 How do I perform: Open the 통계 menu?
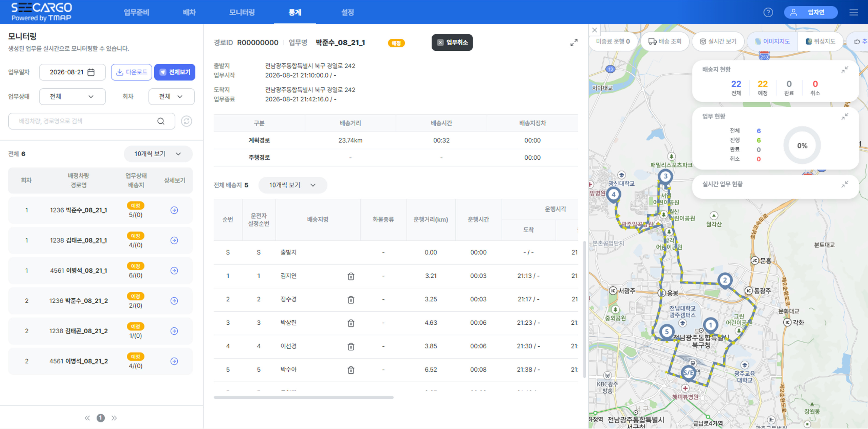[x=295, y=12]
